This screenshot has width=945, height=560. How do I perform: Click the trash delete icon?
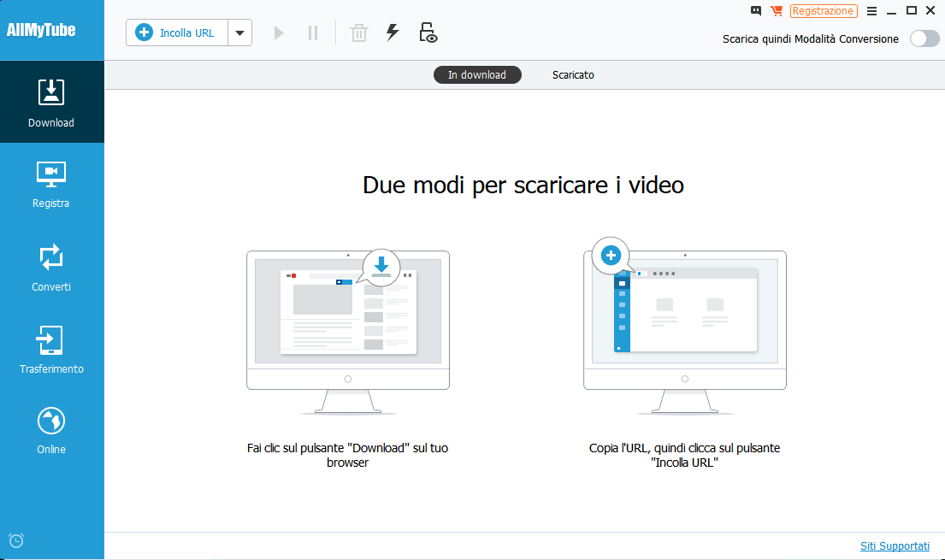359,32
